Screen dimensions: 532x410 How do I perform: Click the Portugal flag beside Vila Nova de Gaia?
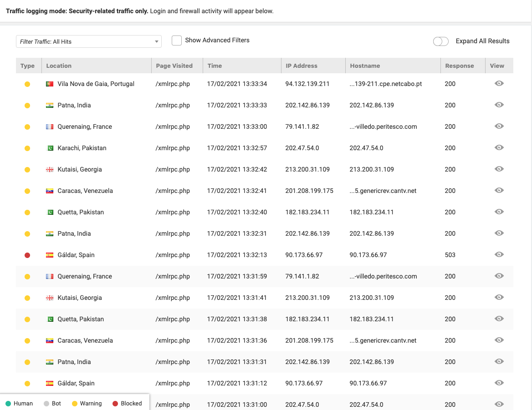(50, 84)
